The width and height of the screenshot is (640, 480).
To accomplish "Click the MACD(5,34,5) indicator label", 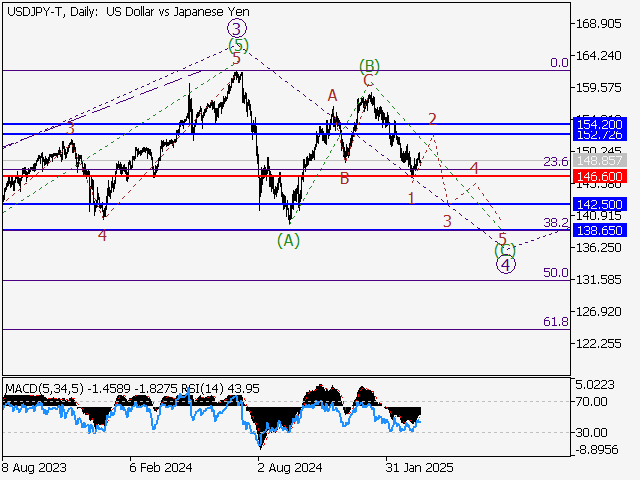I will [41, 388].
